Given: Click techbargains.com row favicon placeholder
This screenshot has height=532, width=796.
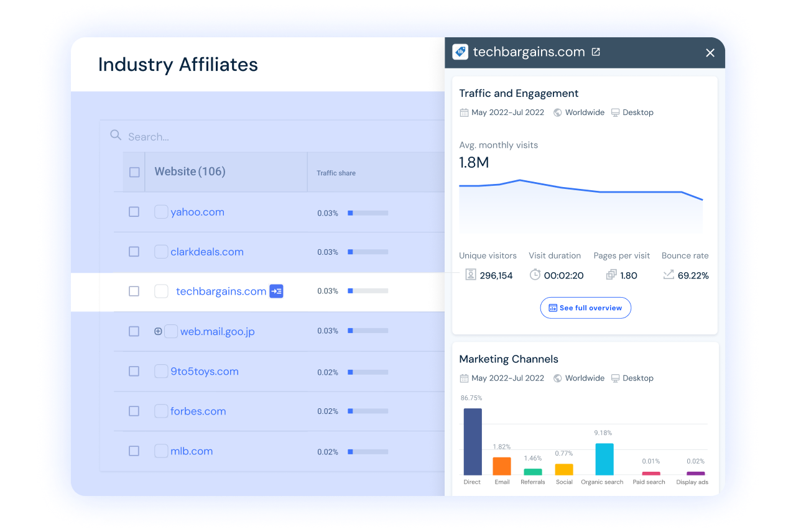Looking at the screenshot, I should coord(161,291).
